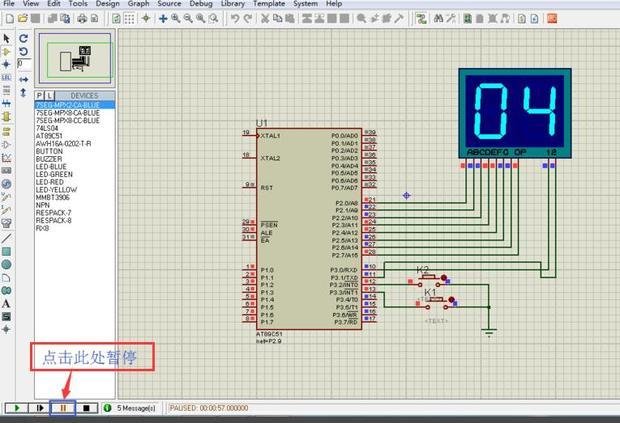Select the Selection arrow tool

tap(7, 38)
